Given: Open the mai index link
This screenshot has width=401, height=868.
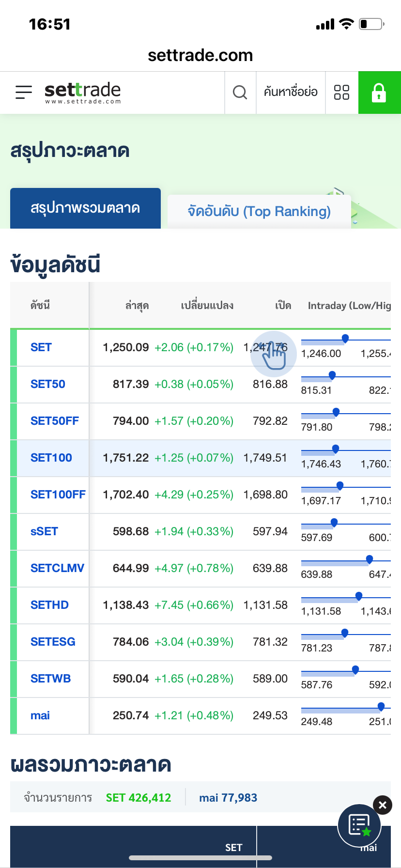Looking at the screenshot, I should tap(40, 715).
